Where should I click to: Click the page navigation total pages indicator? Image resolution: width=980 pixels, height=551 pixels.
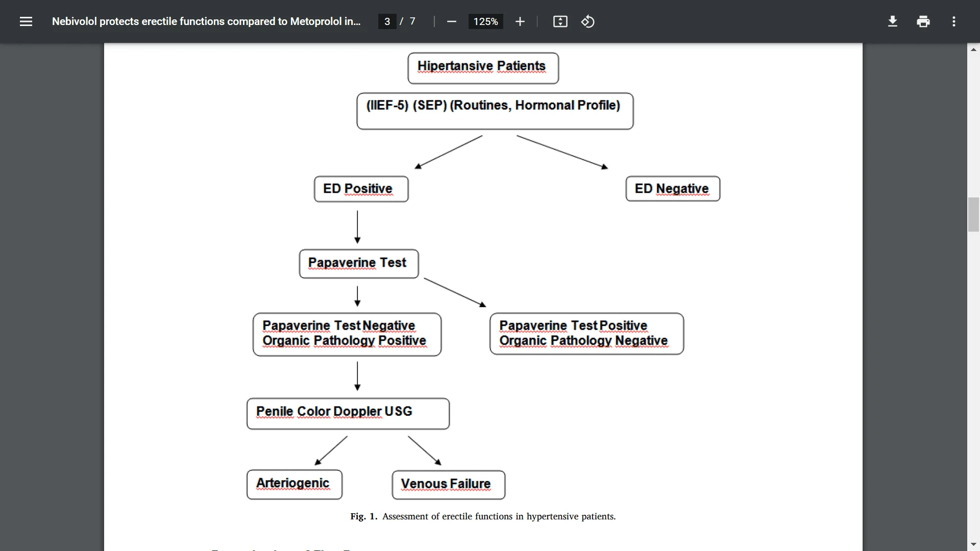[410, 21]
